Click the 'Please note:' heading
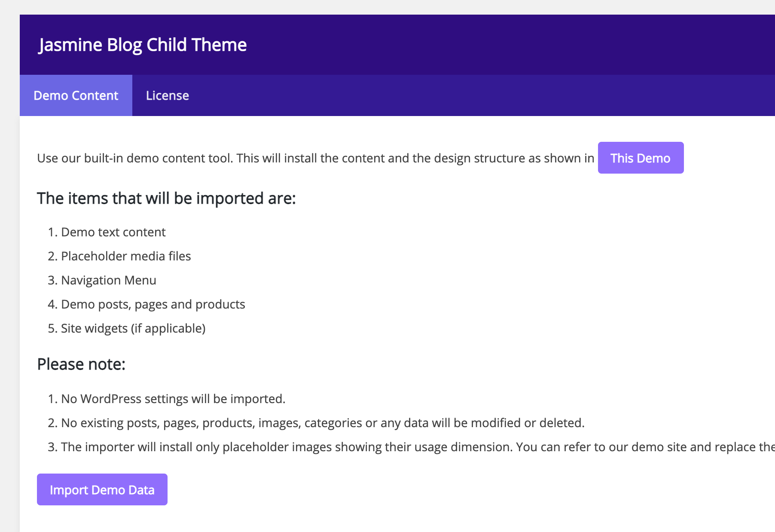The width and height of the screenshot is (775, 532). click(81, 364)
